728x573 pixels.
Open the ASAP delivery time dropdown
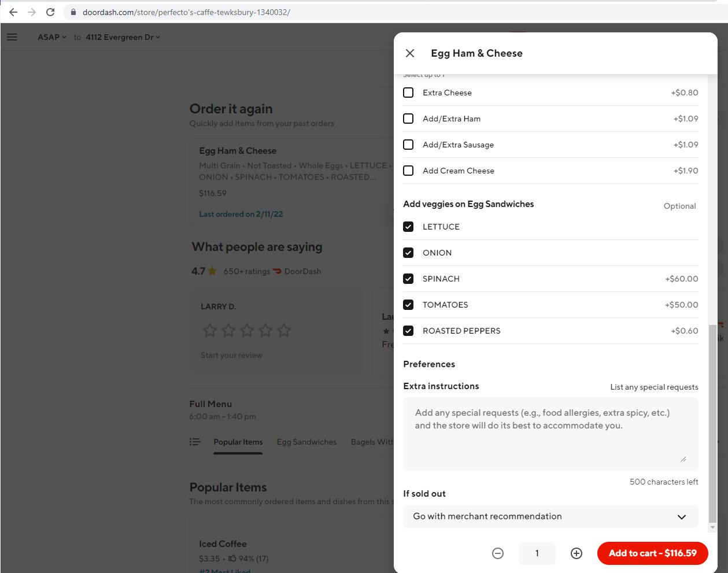coord(52,37)
